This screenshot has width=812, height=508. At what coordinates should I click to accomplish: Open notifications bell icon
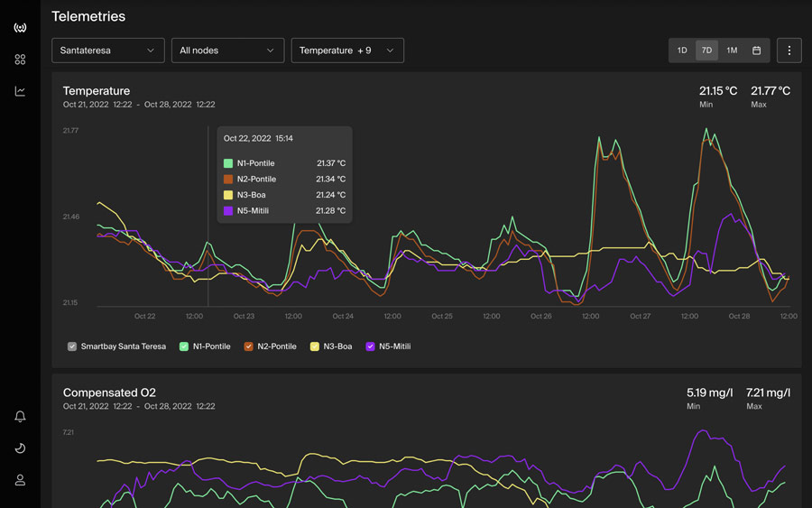pos(20,416)
